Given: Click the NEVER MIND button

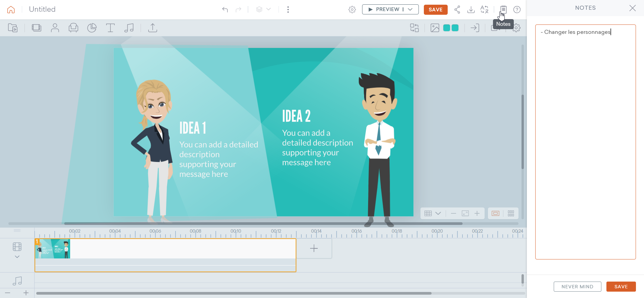Looking at the screenshot, I should 577,287.
